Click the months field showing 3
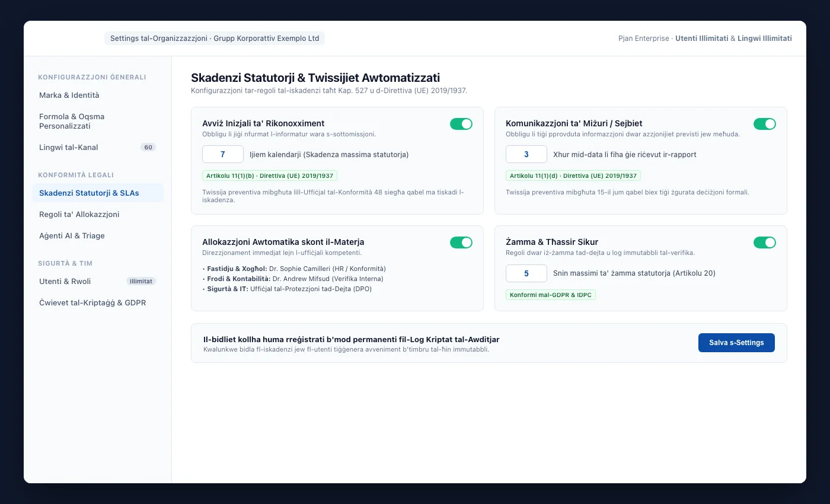The width and height of the screenshot is (830, 504). point(526,154)
